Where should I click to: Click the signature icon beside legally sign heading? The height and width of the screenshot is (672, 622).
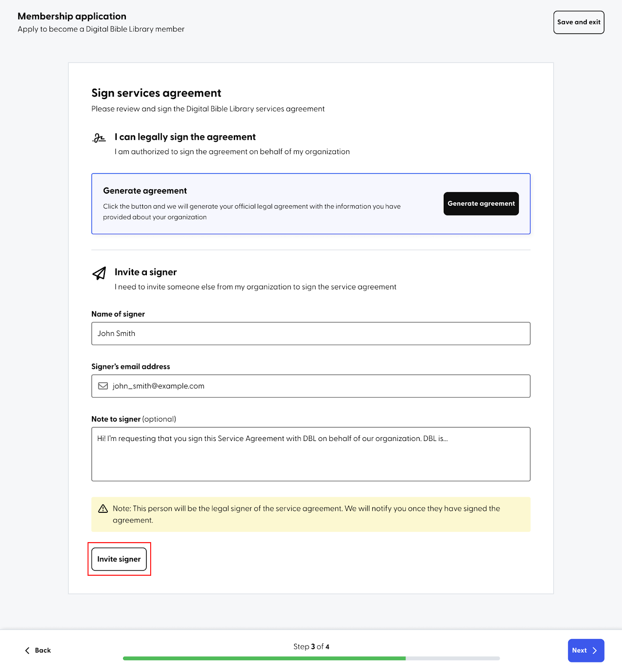click(99, 138)
